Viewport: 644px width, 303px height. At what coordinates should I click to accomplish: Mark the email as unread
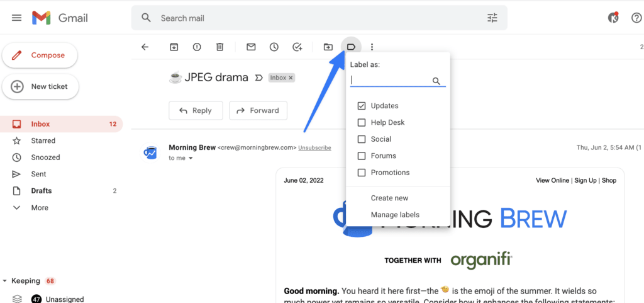click(251, 47)
